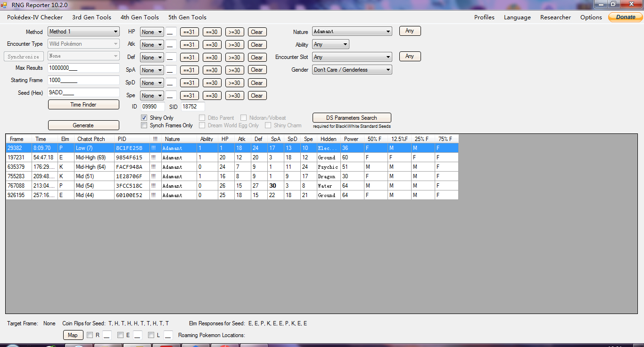Check the R roamer checkbox
The width and height of the screenshot is (644, 347).
90,335
